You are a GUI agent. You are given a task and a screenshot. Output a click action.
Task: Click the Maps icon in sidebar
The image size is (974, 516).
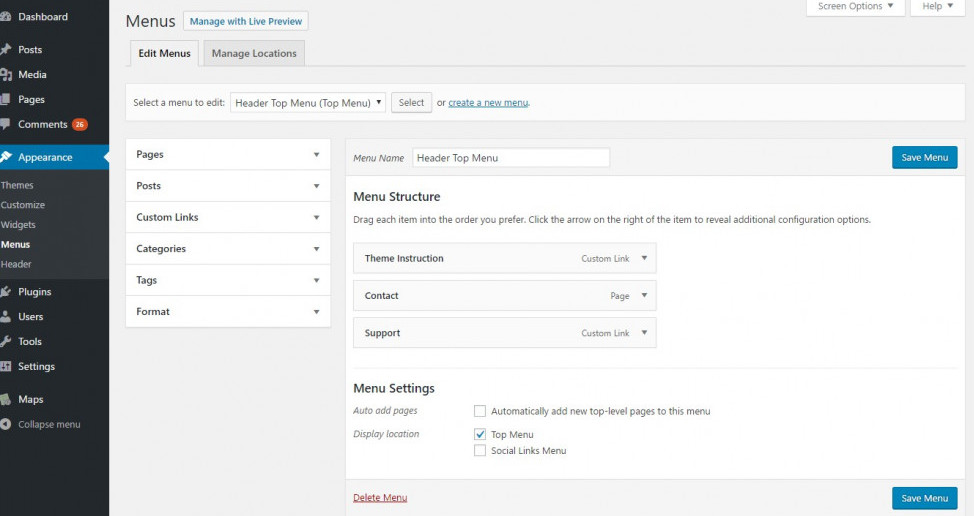[5, 399]
